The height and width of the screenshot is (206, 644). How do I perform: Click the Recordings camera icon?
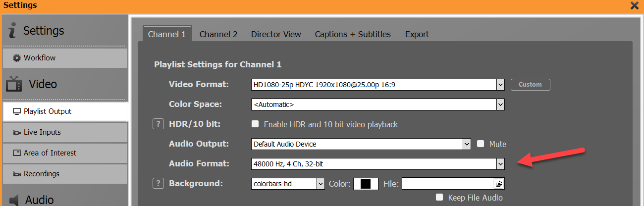pos(16,174)
